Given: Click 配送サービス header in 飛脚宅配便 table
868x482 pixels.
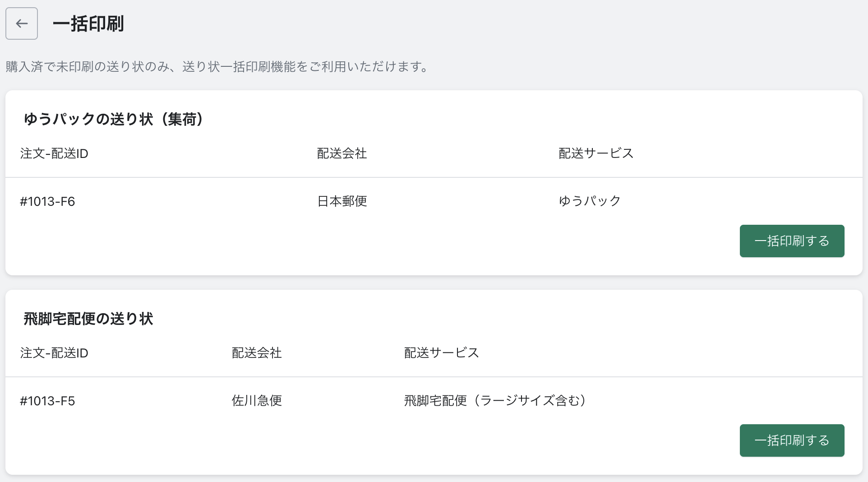Looking at the screenshot, I should (441, 353).
